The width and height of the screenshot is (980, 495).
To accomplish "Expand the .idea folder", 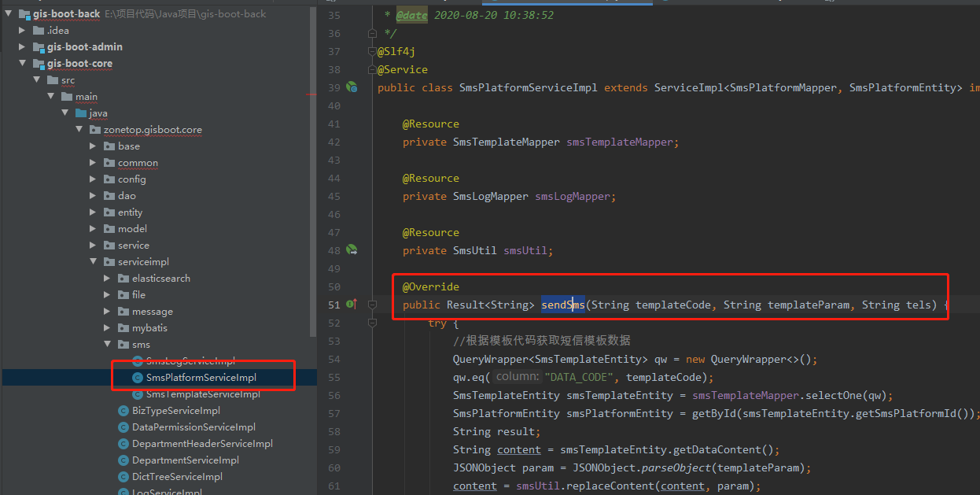I will (22, 31).
